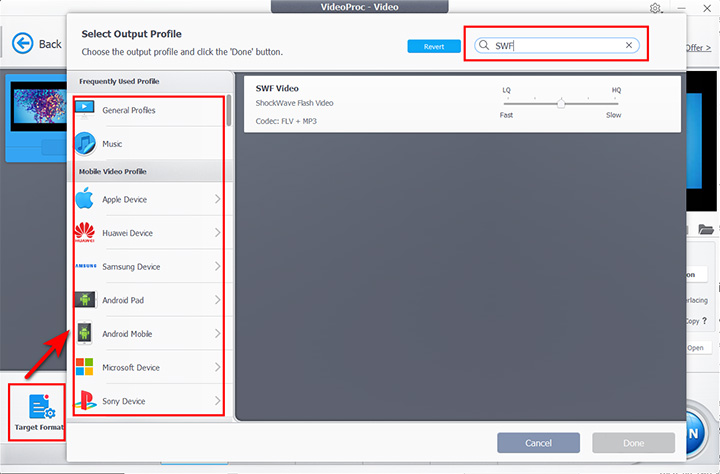Click the SWF quality slider handle

pyautogui.click(x=561, y=103)
